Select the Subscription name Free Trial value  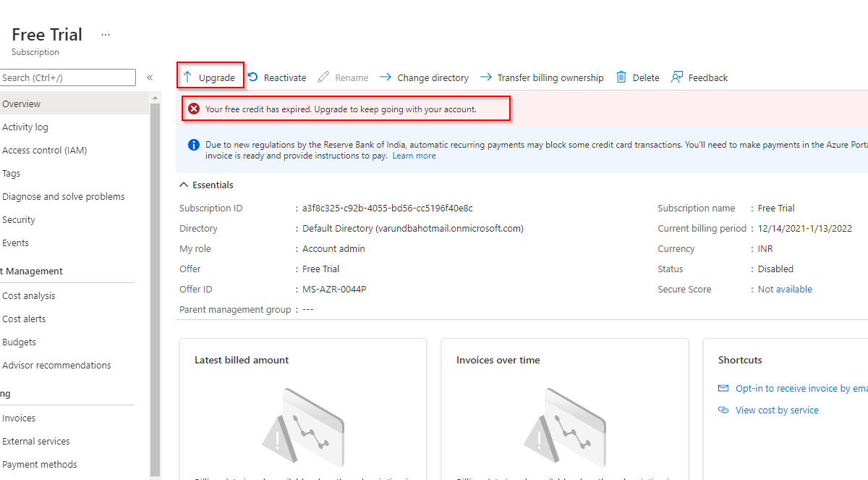776,208
